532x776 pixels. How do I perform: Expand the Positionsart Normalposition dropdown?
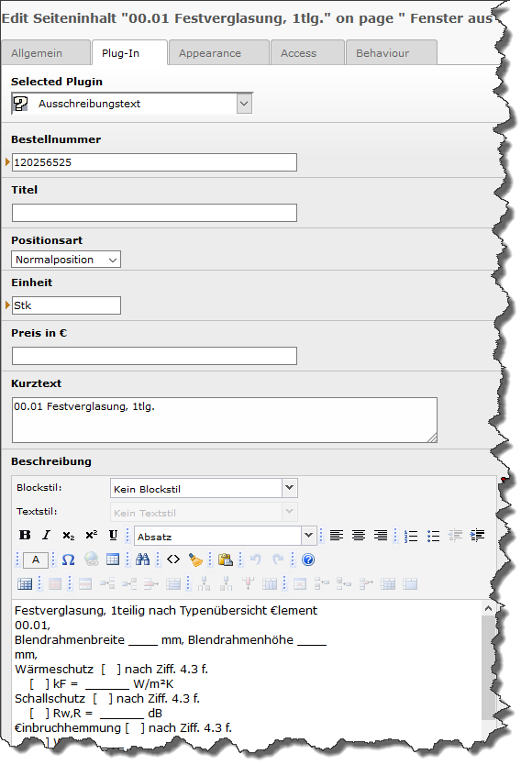(66, 260)
